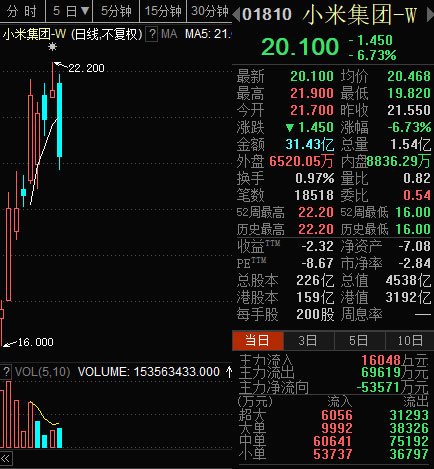Click the current price 20.100

coord(300,47)
